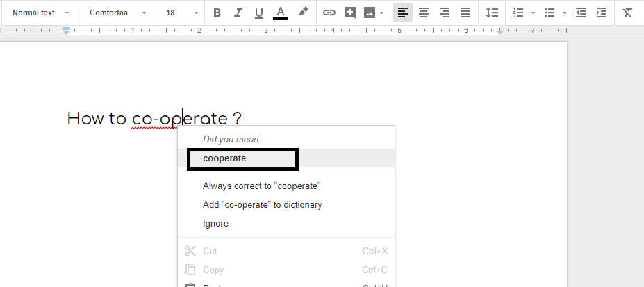Apply numbered list

point(518,13)
